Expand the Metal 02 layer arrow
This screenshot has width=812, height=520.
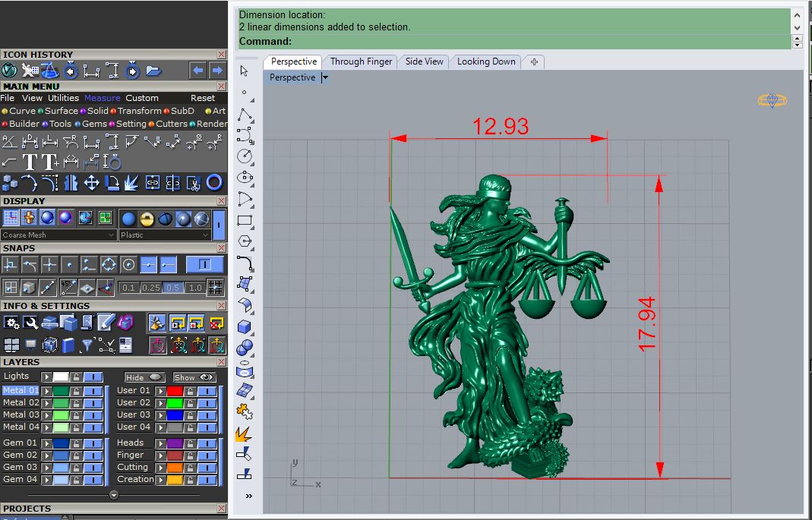pos(46,402)
